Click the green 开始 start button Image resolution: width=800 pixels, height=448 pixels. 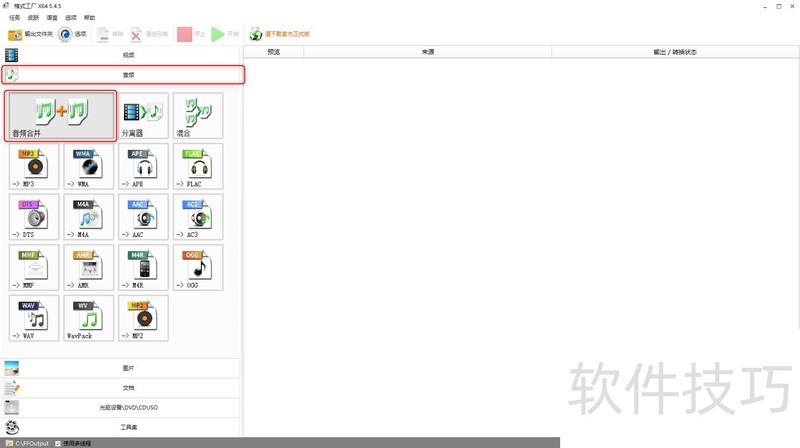(225, 34)
